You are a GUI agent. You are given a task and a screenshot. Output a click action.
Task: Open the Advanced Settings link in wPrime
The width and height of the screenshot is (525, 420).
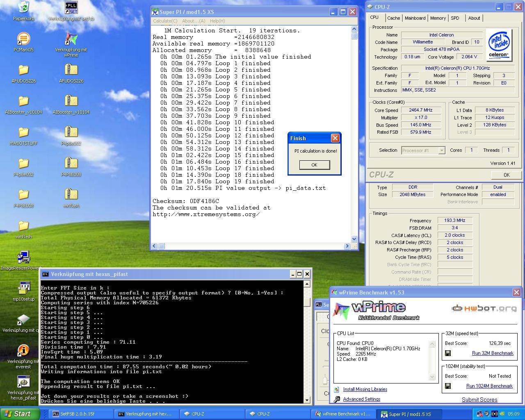(x=362, y=399)
